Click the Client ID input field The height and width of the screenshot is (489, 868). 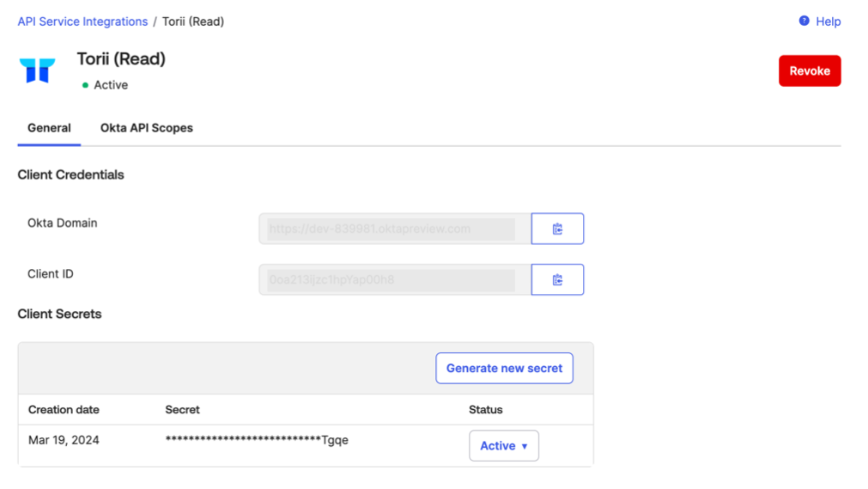pos(395,279)
